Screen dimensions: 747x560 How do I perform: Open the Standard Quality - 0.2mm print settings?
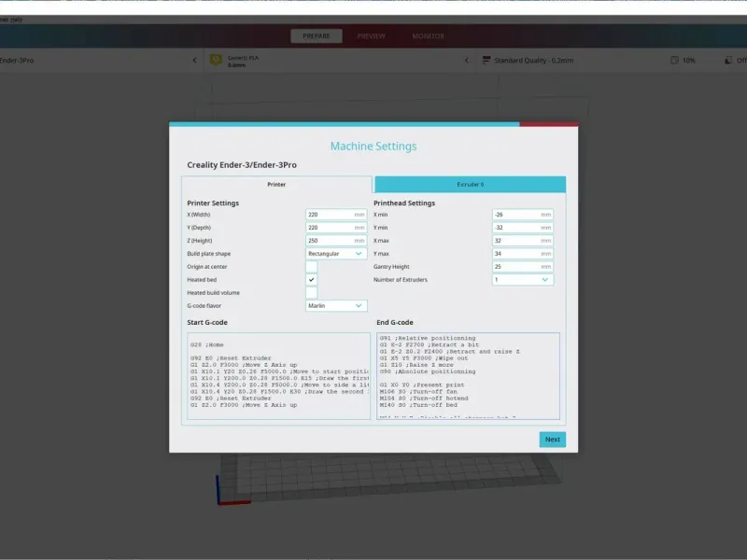533,61
